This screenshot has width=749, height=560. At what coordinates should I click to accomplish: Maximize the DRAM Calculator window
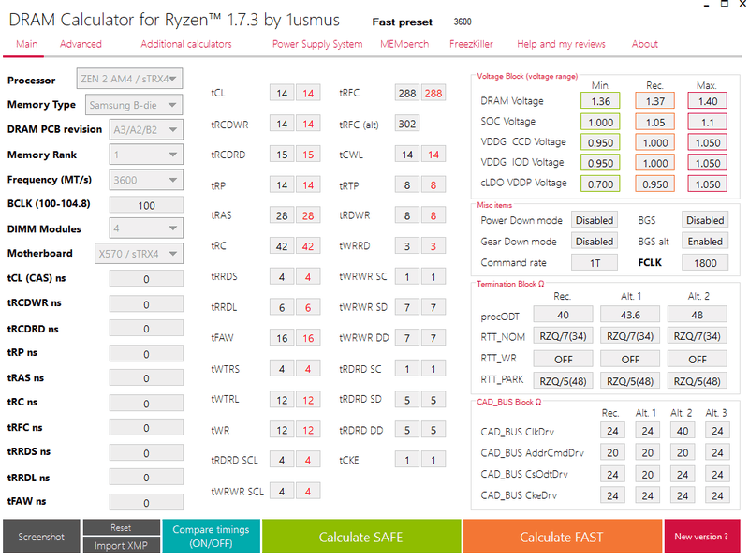point(725,4)
